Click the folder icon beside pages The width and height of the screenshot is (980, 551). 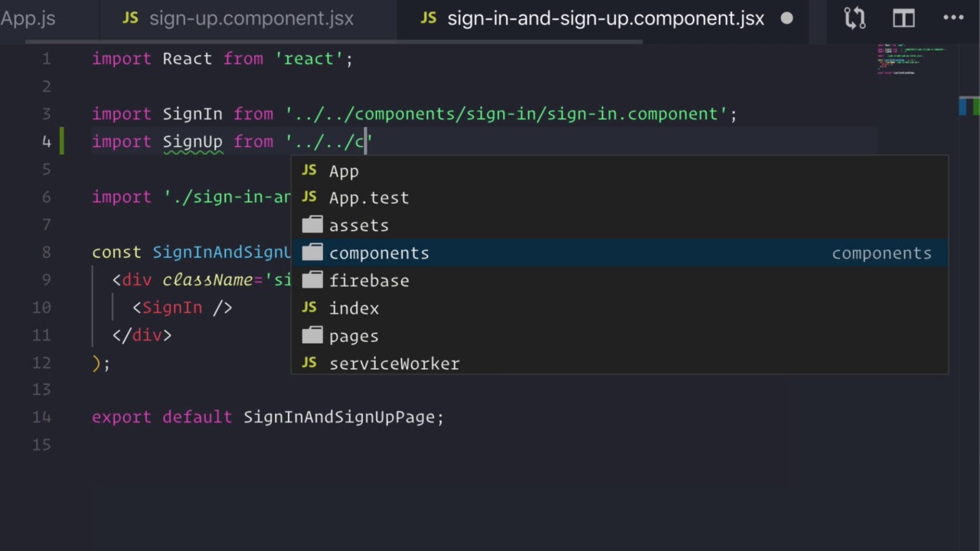312,335
